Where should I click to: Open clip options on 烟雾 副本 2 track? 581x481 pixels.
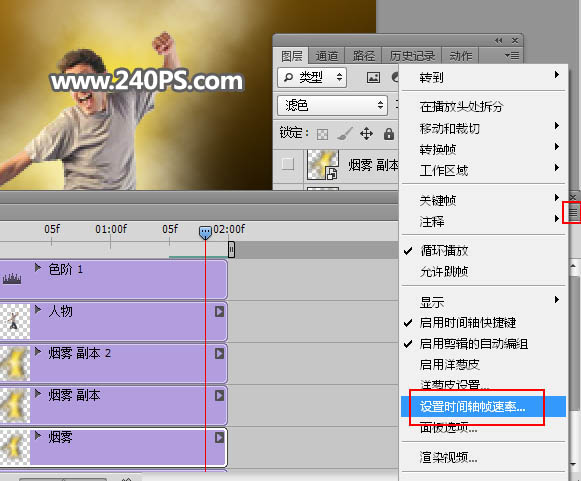point(219,353)
